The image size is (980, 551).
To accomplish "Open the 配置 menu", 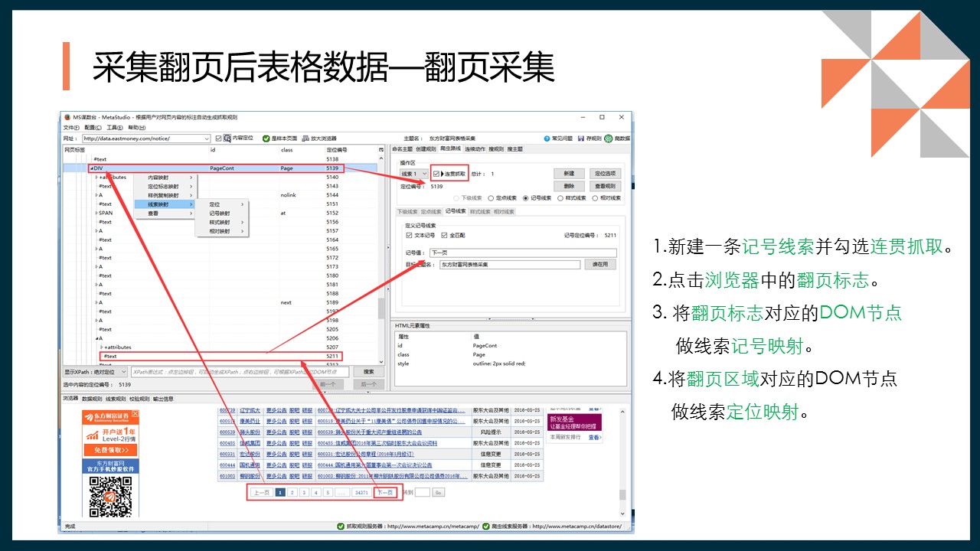I will 93,128.
